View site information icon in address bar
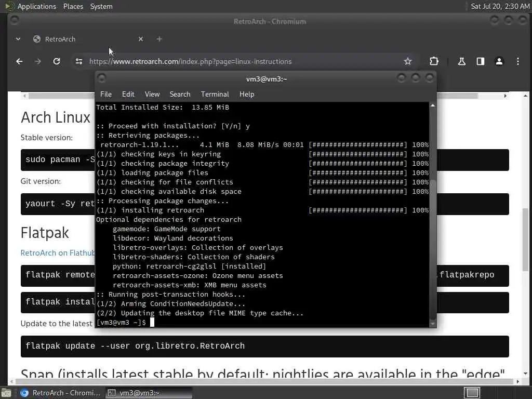The height and width of the screenshot is (399, 532). pos(79,61)
